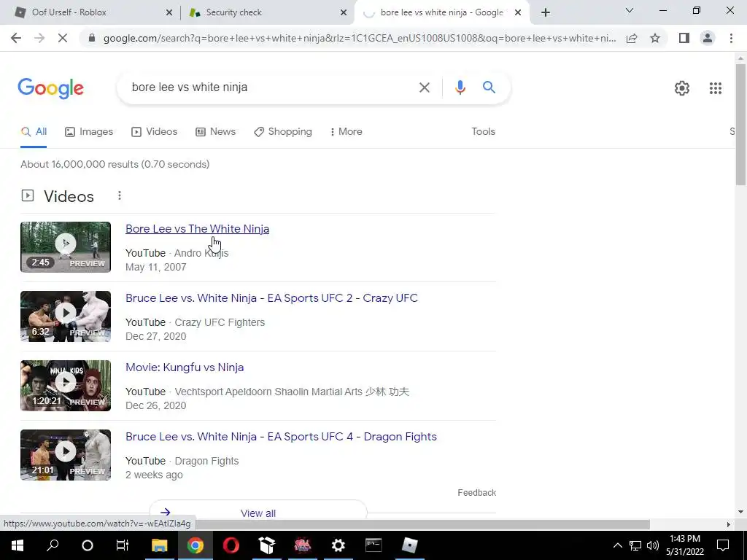Open a new browser tab

pyautogui.click(x=546, y=13)
